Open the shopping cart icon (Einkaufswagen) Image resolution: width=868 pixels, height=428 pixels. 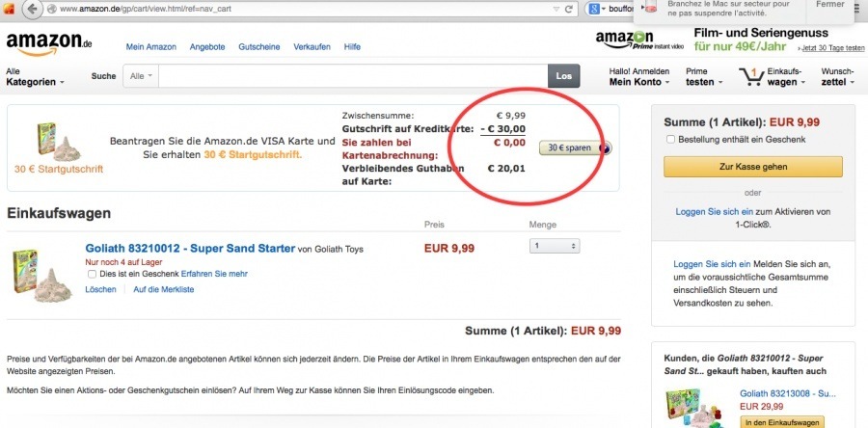[750, 76]
